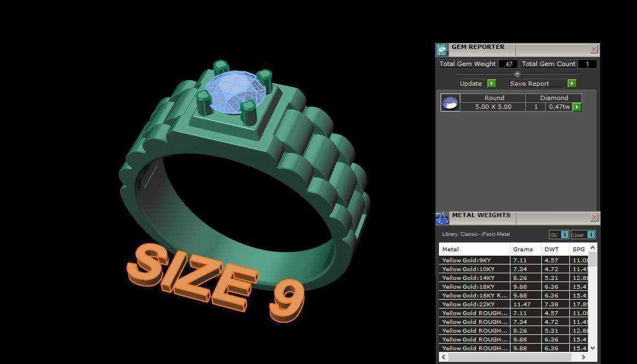Click the Gem Reporter panel icon
This screenshot has width=637, height=364.
point(442,50)
